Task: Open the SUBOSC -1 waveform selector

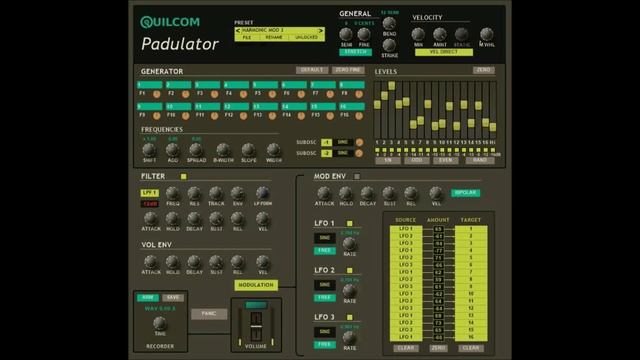Action: (343, 142)
